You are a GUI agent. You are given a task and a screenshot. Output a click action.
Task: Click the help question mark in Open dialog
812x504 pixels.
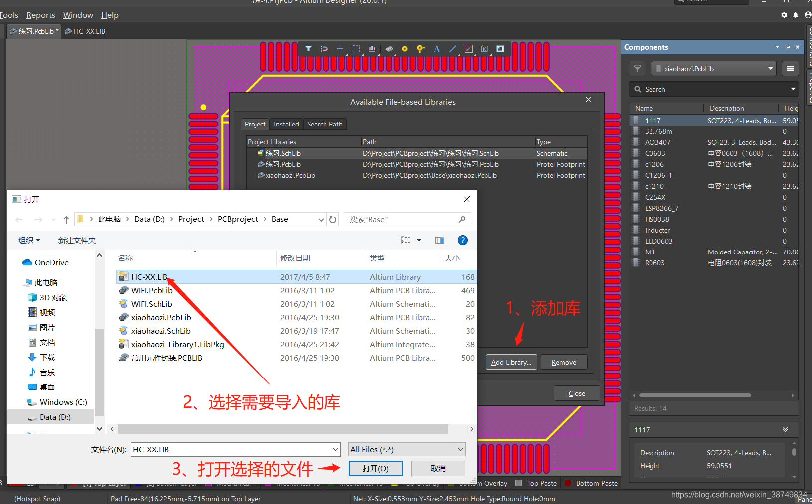coord(463,240)
